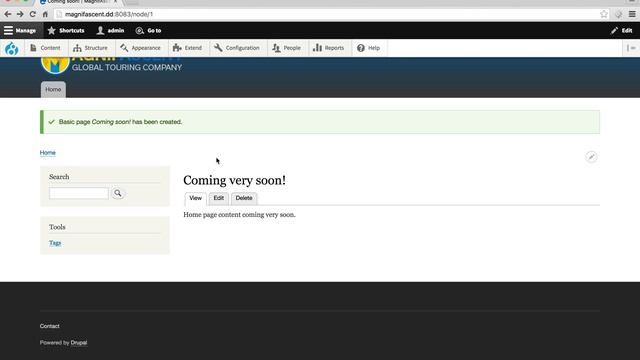Open the admin user menu

(x=110, y=31)
